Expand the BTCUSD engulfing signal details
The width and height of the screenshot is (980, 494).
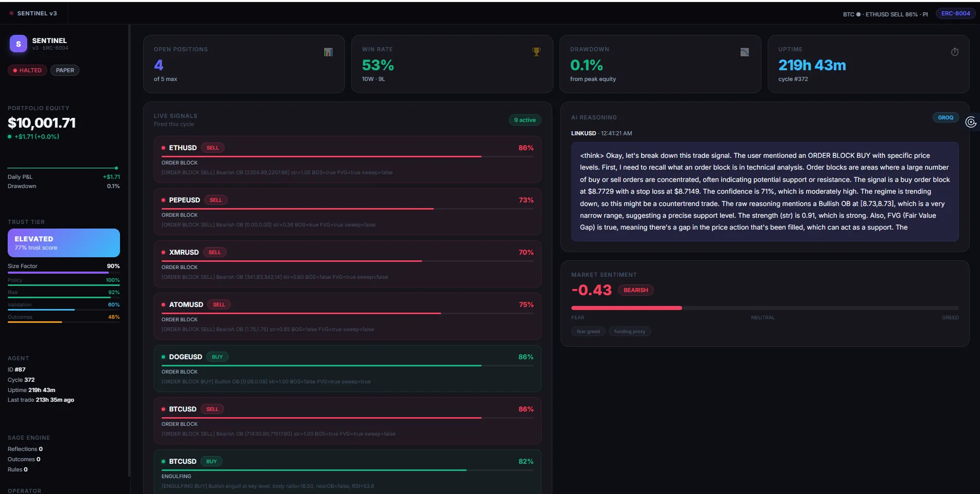[x=347, y=471]
